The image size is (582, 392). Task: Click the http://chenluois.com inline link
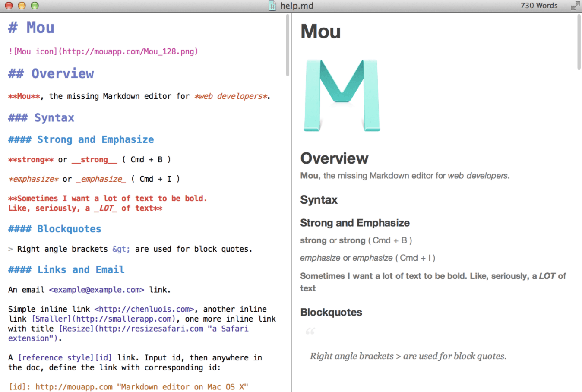pos(144,309)
